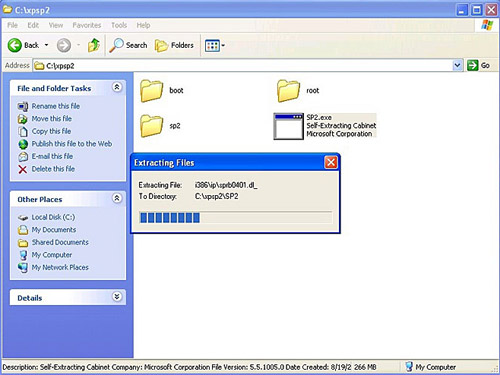Click Copy this file link
Viewport: 500px width, 375px height.
[51, 131]
